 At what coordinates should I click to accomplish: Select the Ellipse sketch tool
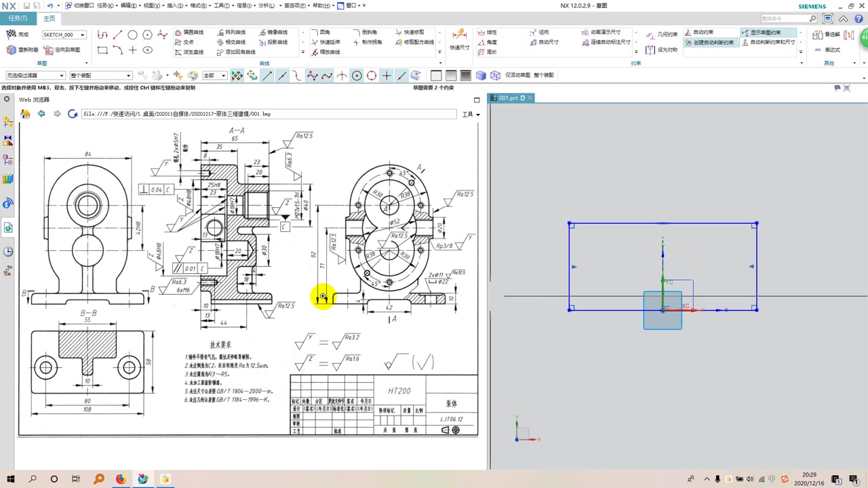click(147, 49)
